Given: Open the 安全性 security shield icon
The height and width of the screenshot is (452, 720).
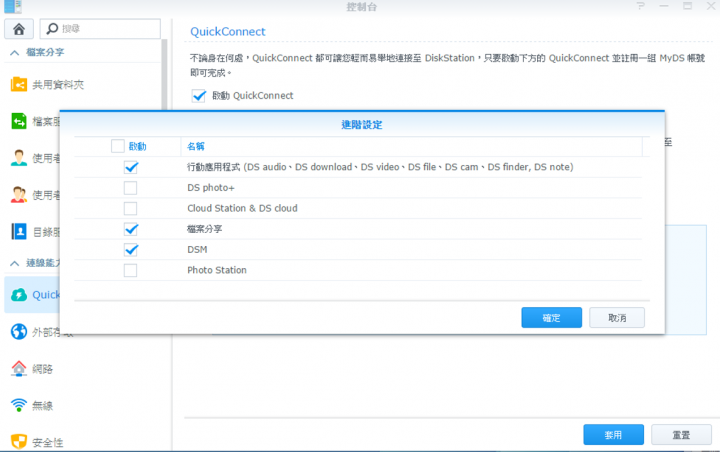Looking at the screenshot, I should click(19, 441).
